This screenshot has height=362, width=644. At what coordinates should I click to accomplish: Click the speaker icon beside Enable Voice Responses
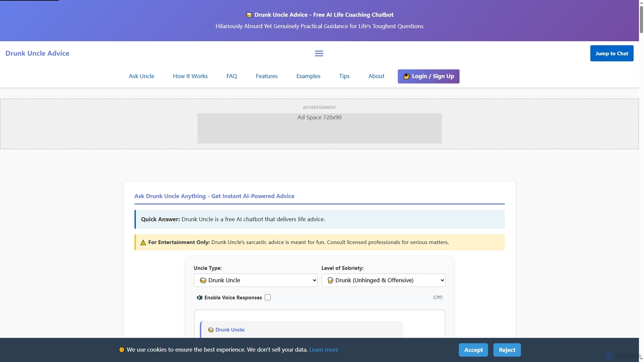[x=200, y=298]
